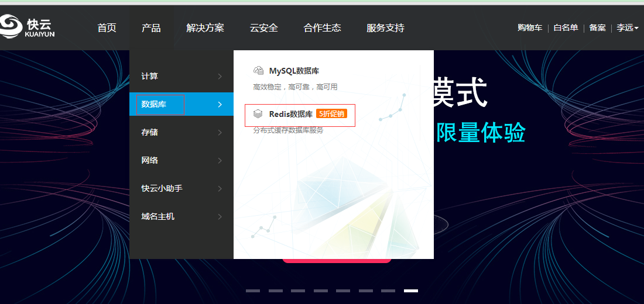The image size is (644, 304).
Task: Expand the chevron beside 网络
Action: (220, 160)
